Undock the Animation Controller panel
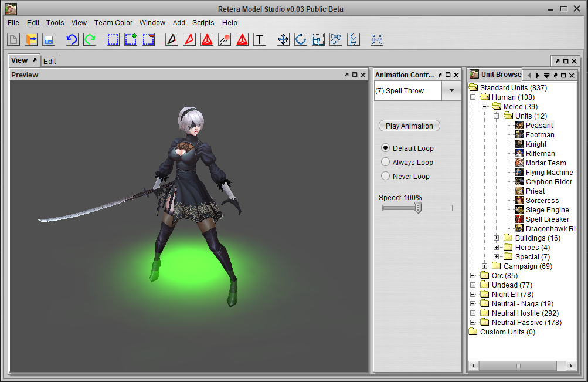The image size is (588, 382). click(440, 75)
